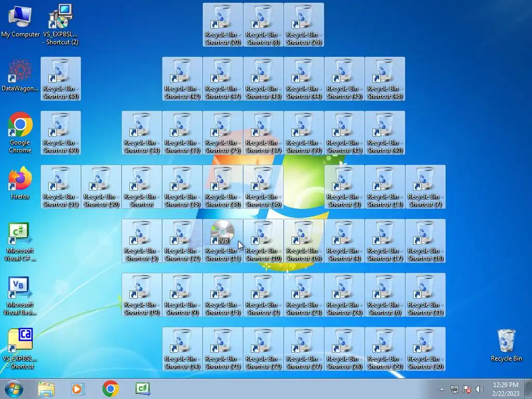Select Recycle Bin Shortcut (40)
The image size is (532, 399).
385,132
